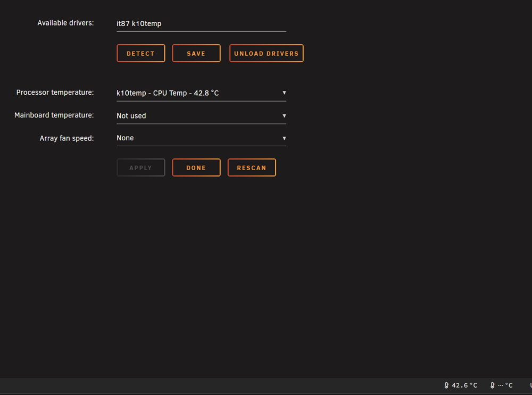This screenshot has width=532, height=395.
Task: Click the 'Mainboard temperature:' label
Action: (x=54, y=115)
